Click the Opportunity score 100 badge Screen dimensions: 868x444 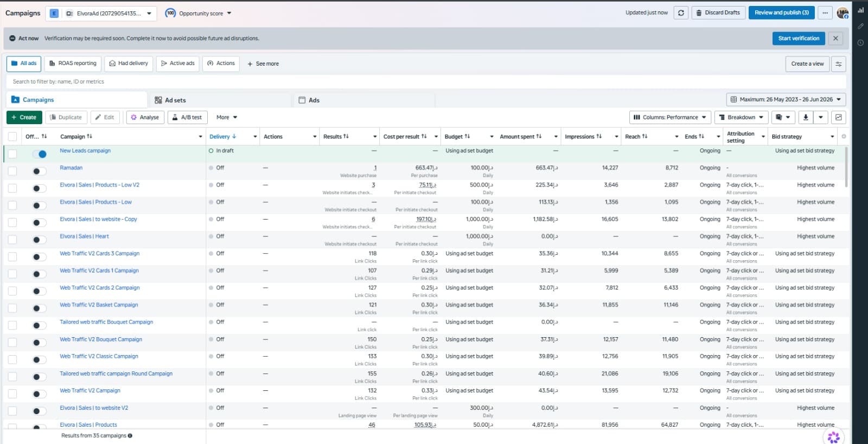(170, 13)
